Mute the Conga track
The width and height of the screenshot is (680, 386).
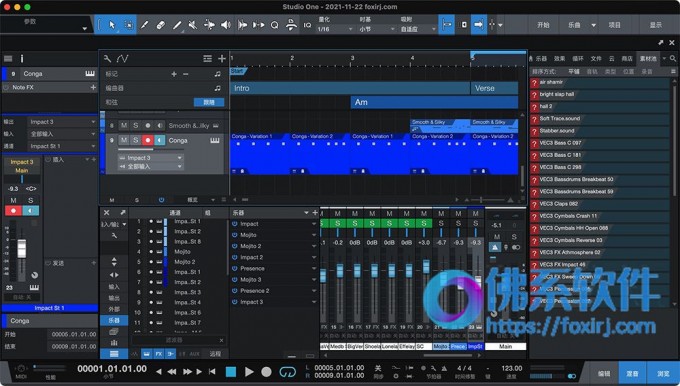point(124,140)
